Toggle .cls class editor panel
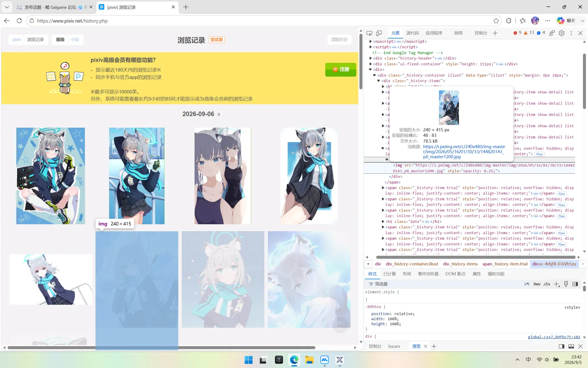This screenshot has height=368, width=588. (x=547, y=284)
